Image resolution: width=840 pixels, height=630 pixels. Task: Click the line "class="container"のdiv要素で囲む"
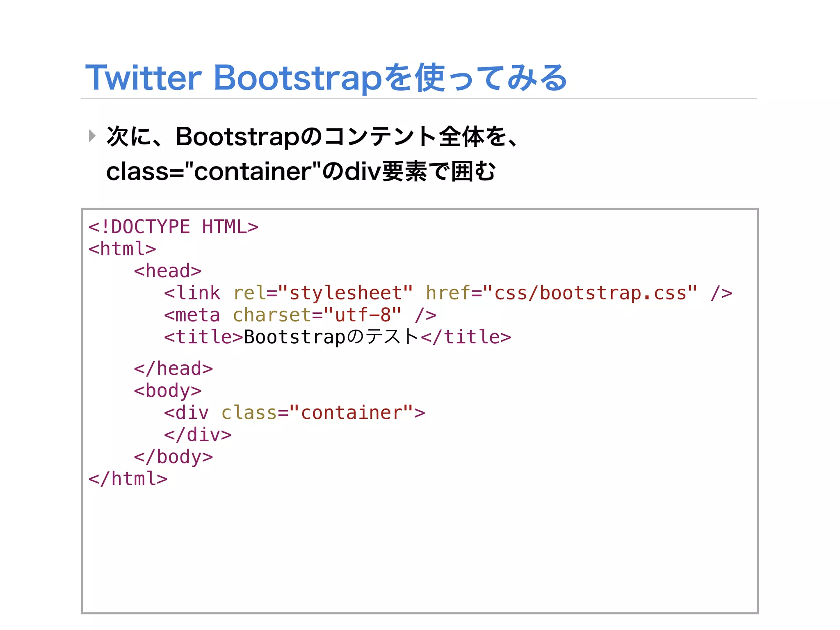click(301, 171)
